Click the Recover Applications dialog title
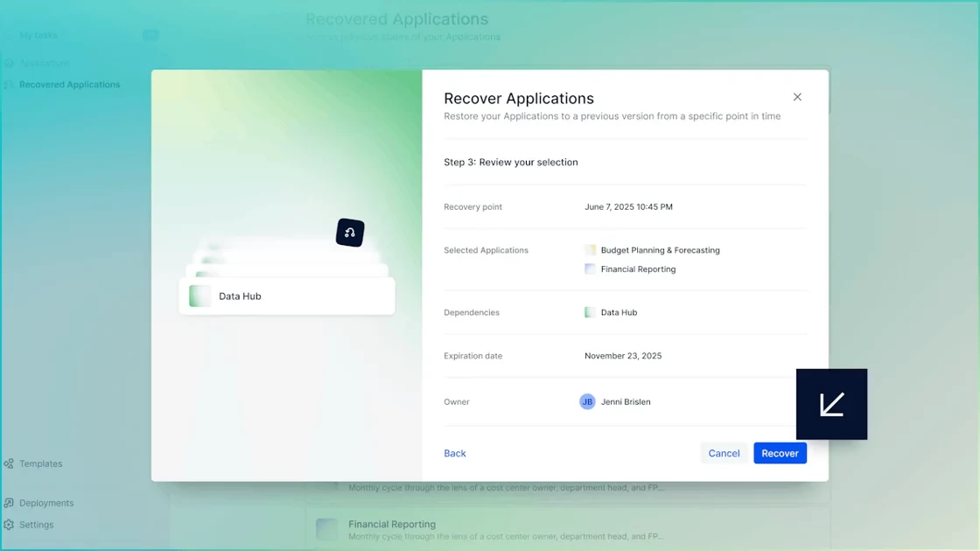The width and height of the screenshot is (980, 551). [519, 98]
